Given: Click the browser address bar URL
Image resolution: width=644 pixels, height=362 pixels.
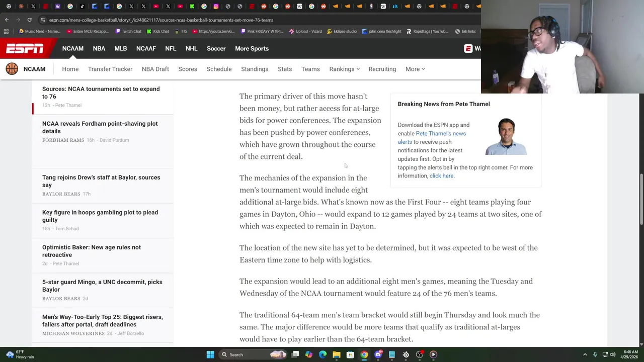Looking at the screenshot, I should 161,20.
